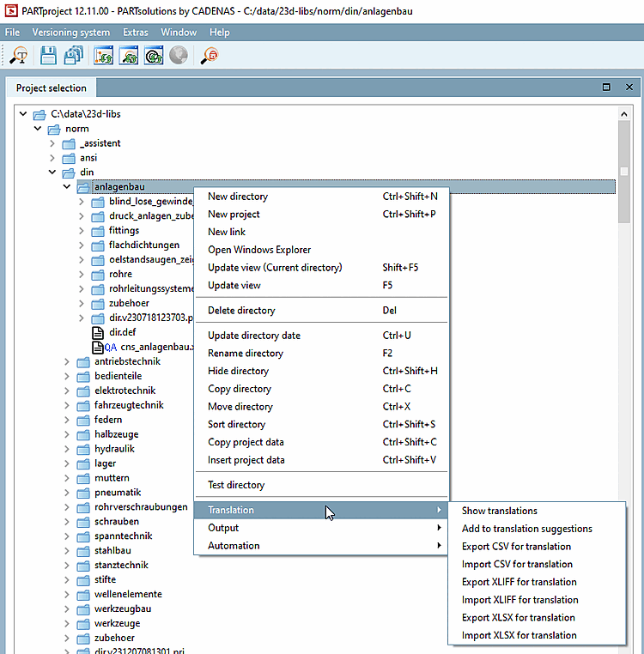Click the QA badge next to cns_anlagenbau
Screen dimensions: 644x654
111,348
